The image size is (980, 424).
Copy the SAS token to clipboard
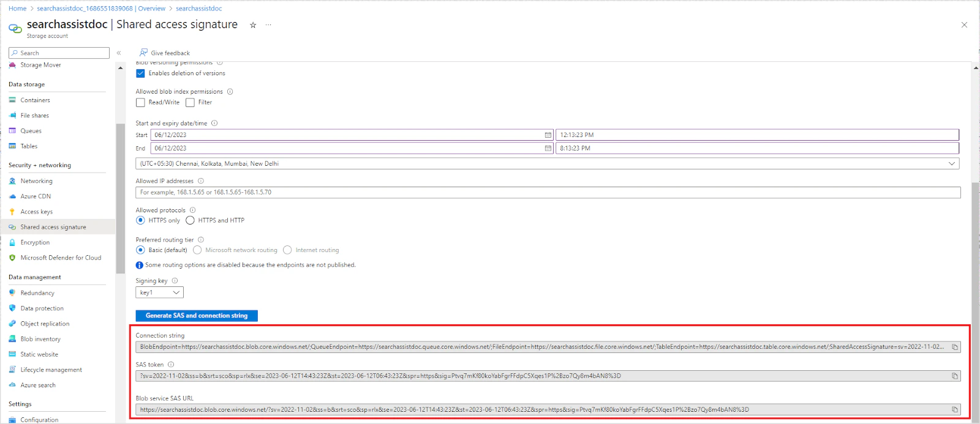[954, 376]
